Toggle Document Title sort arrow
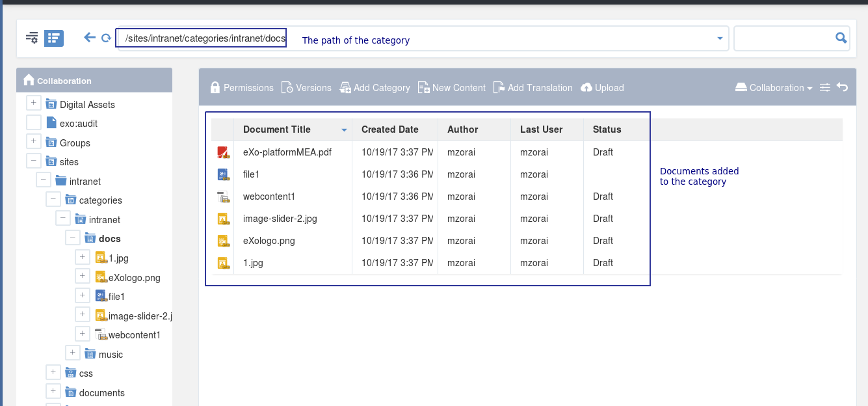This screenshot has width=868, height=406. click(344, 130)
